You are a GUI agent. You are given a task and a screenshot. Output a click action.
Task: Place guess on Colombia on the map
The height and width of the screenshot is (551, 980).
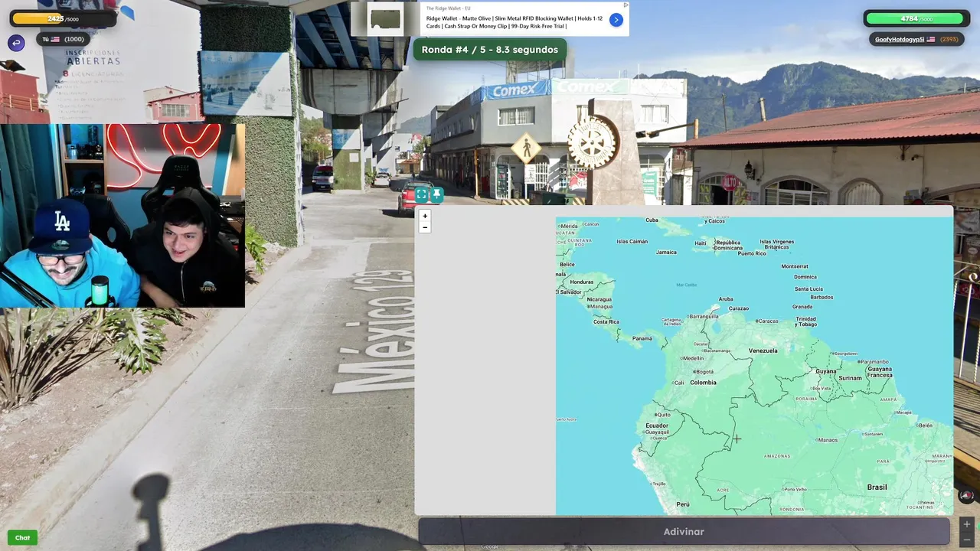click(x=703, y=383)
